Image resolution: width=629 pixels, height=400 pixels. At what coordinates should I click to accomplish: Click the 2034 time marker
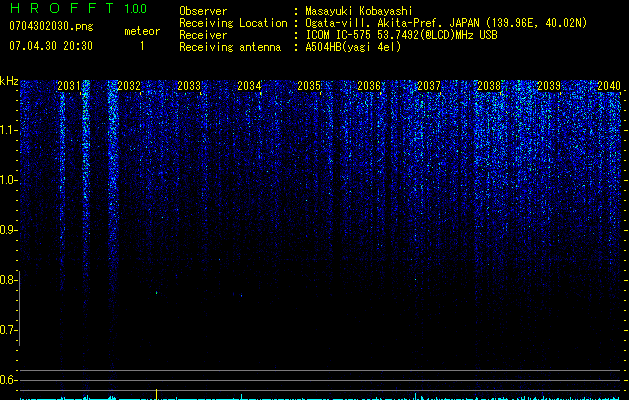pyautogui.click(x=249, y=86)
